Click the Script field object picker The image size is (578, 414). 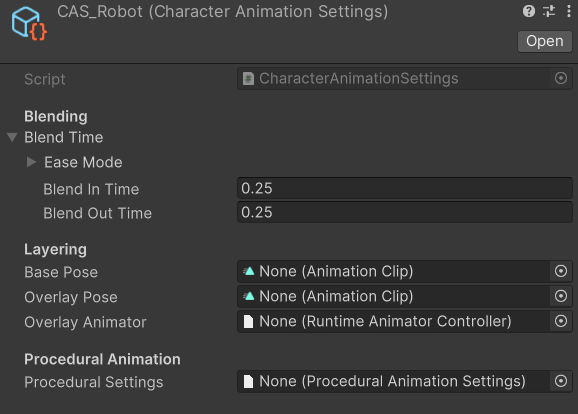click(561, 78)
